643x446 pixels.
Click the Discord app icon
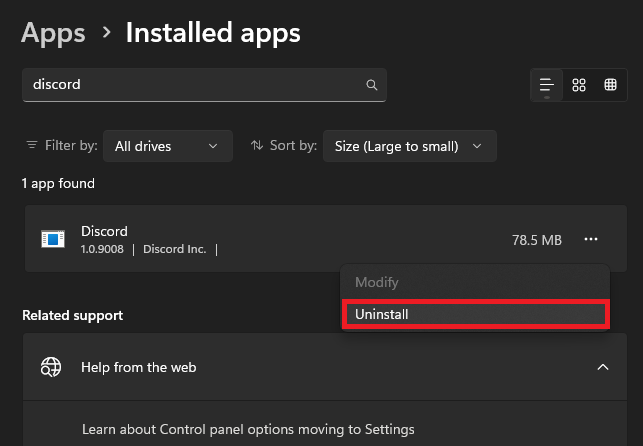tap(53, 239)
